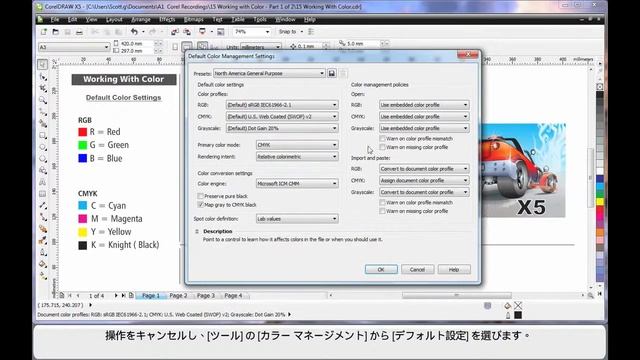Select the Text tool in the toolbox

[x=43, y=182]
